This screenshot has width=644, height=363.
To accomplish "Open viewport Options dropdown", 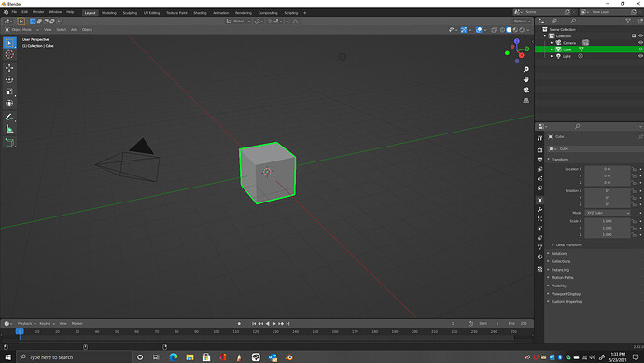I will (522, 21).
